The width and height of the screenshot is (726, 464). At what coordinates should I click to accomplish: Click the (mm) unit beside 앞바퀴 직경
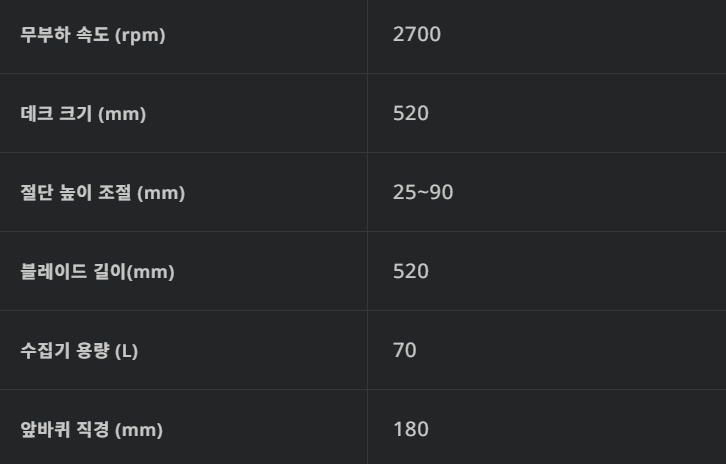(139, 430)
